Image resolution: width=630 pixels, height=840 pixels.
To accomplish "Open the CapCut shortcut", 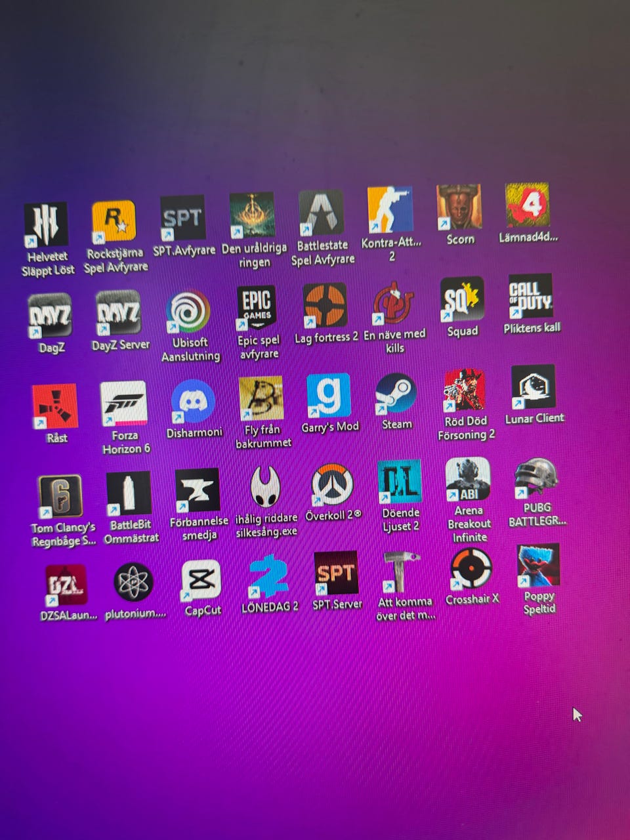I will (201, 580).
